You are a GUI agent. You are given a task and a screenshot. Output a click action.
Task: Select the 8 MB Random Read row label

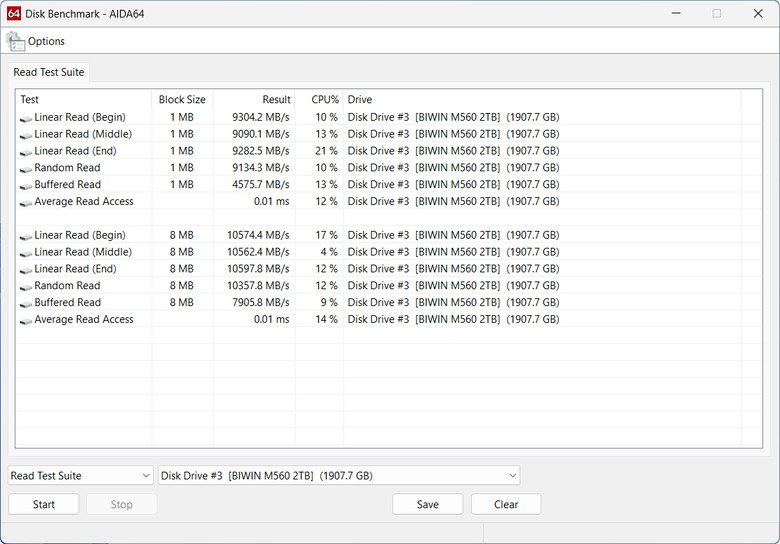tap(67, 286)
